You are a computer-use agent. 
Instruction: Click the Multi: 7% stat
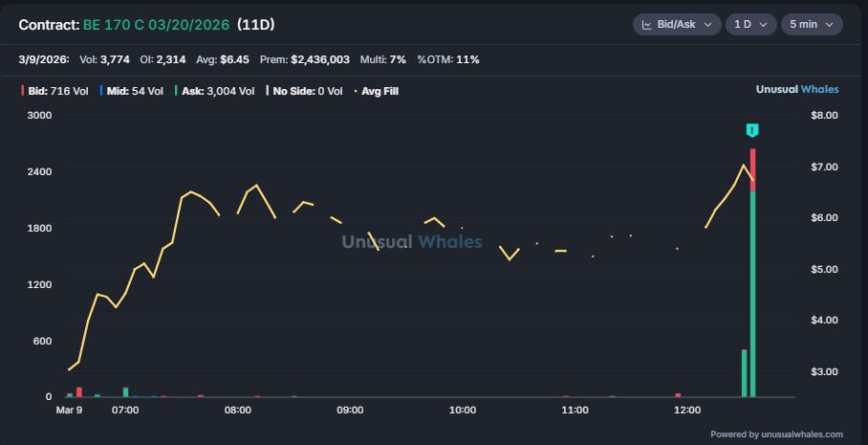click(383, 59)
